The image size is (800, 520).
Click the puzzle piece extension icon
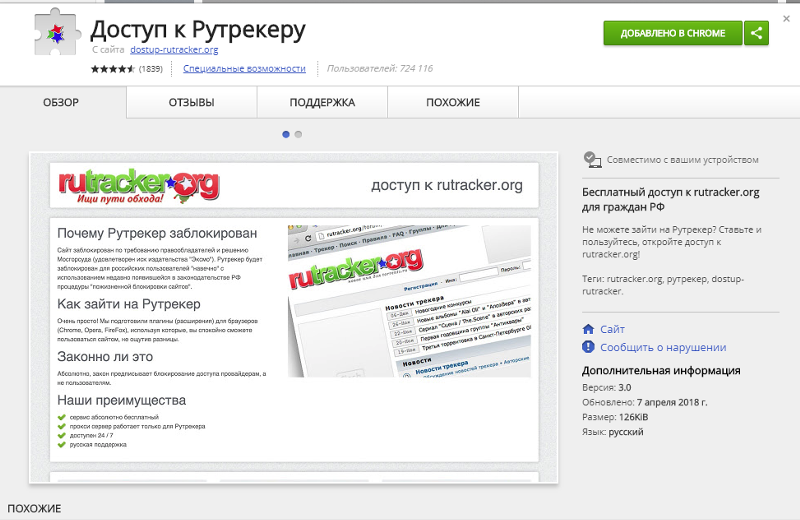(x=57, y=34)
